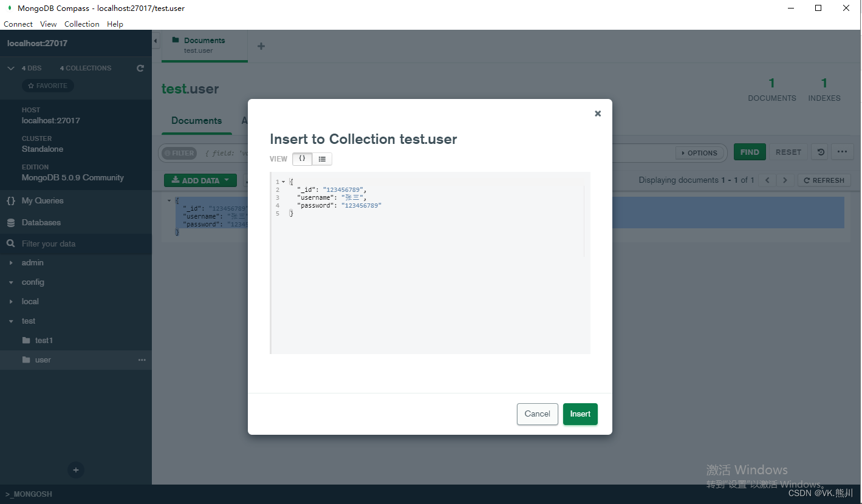The height and width of the screenshot is (504, 862).
Task: Open Databases section
Action: [76, 223]
